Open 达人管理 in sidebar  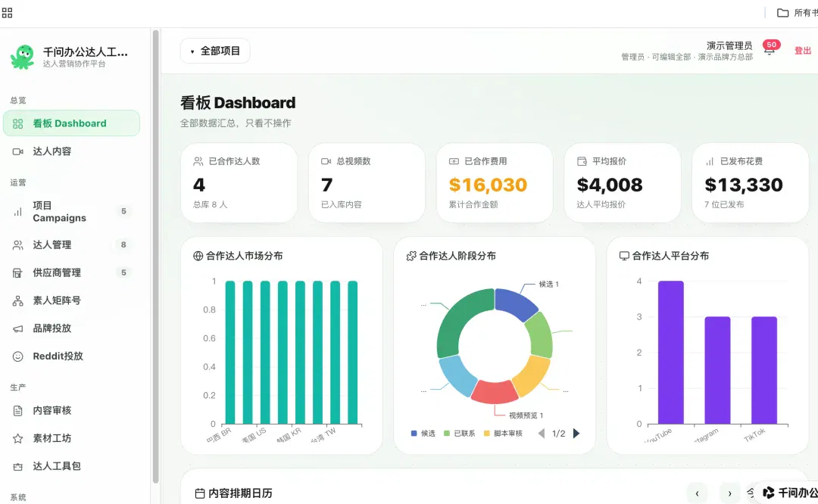[x=71, y=245]
